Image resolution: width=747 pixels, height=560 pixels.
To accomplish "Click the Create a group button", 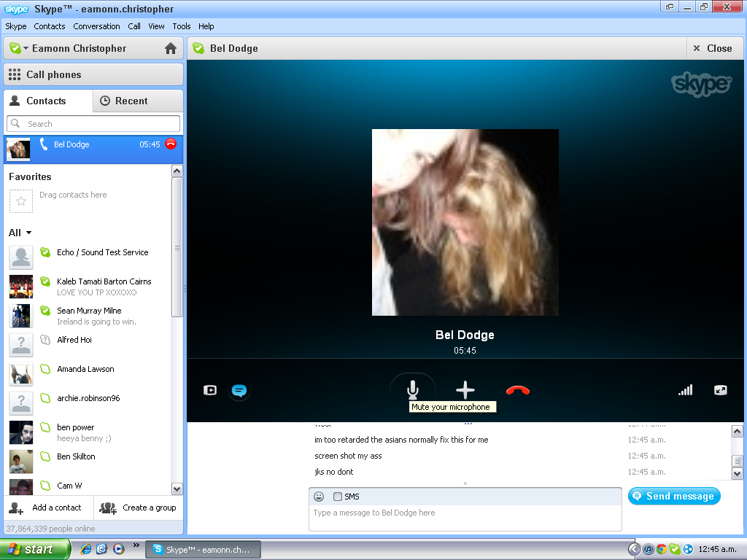I will (138, 507).
